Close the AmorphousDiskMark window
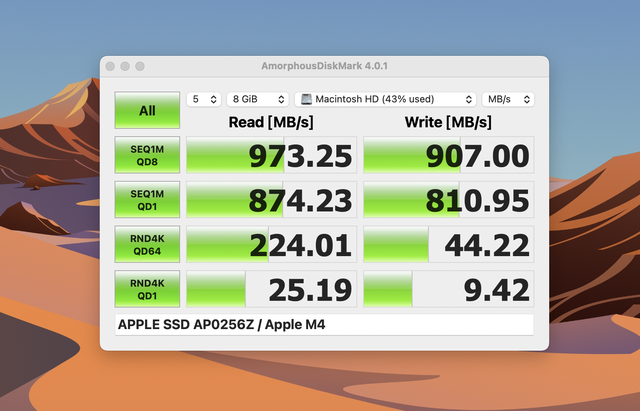 [109, 66]
